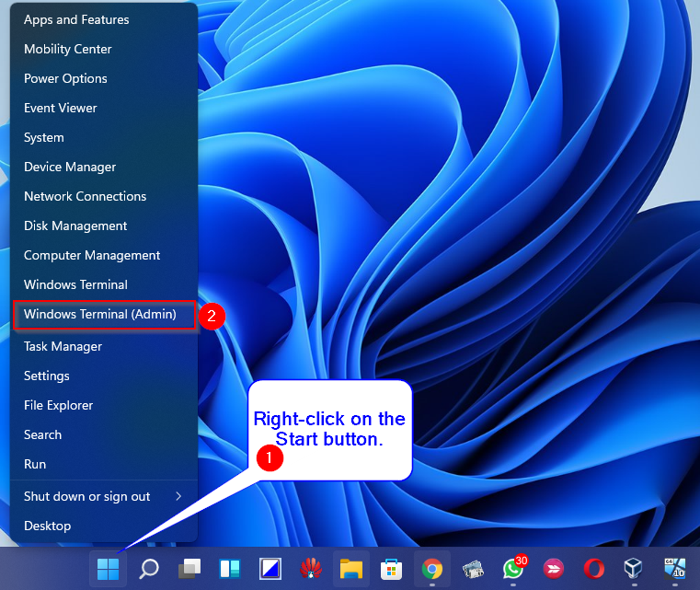700x590 pixels.
Task: Launch the Huawei app from taskbar
Action: click(x=311, y=569)
